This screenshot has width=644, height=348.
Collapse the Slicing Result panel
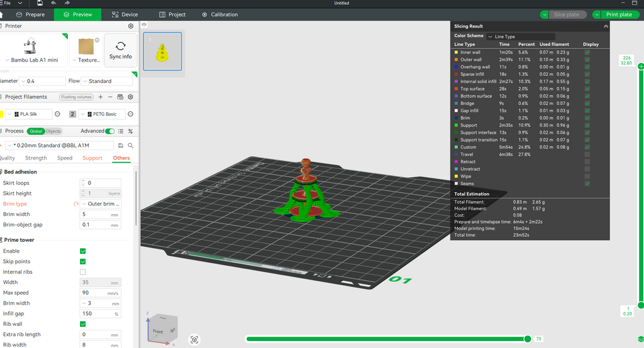click(x=606, y=26)
